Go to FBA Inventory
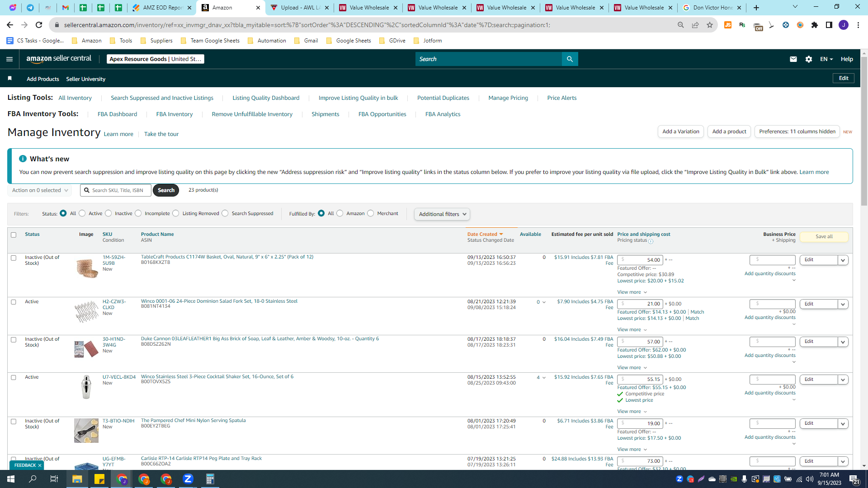The height and width of the screenshot is (488, 868). 175,114
